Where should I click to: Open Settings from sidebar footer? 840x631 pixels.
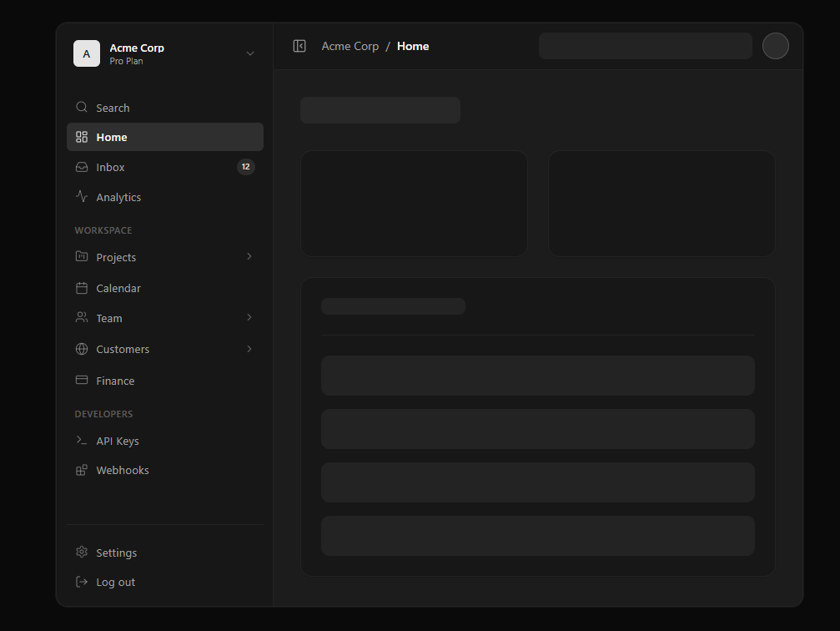(165, 553)
